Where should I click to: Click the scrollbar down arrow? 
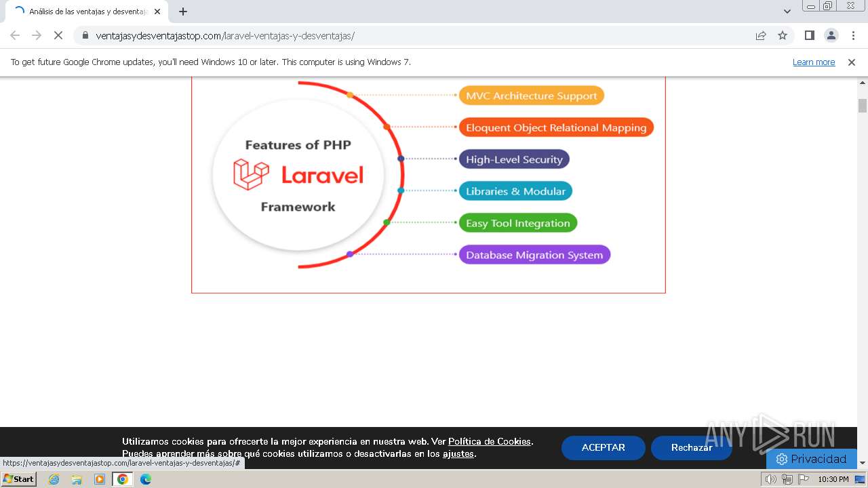pyautogui.click(x=863, y=463)
